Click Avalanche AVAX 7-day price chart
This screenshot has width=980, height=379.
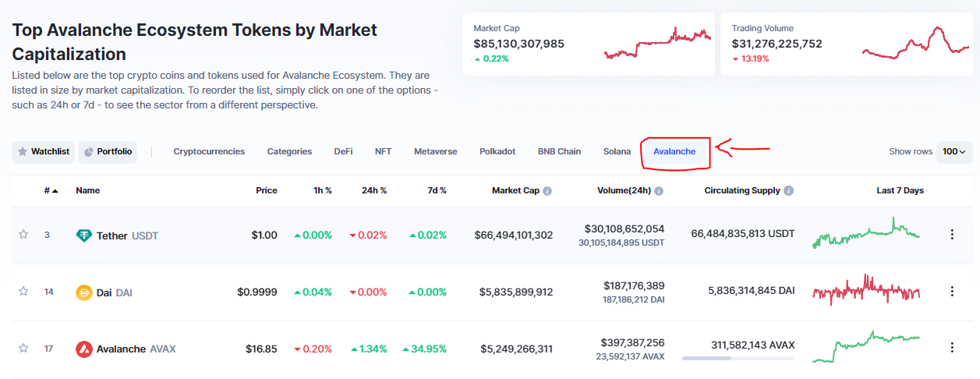click(866, 347)
